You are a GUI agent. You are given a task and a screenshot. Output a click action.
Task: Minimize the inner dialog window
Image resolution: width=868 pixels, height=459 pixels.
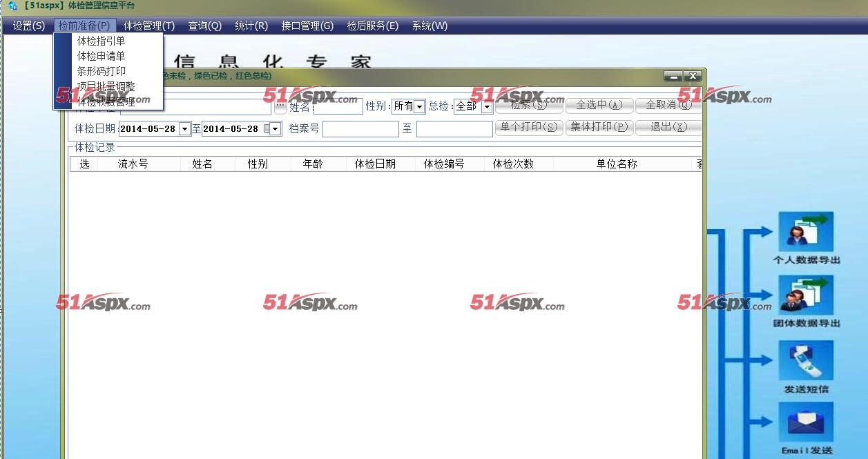(673, 76)
